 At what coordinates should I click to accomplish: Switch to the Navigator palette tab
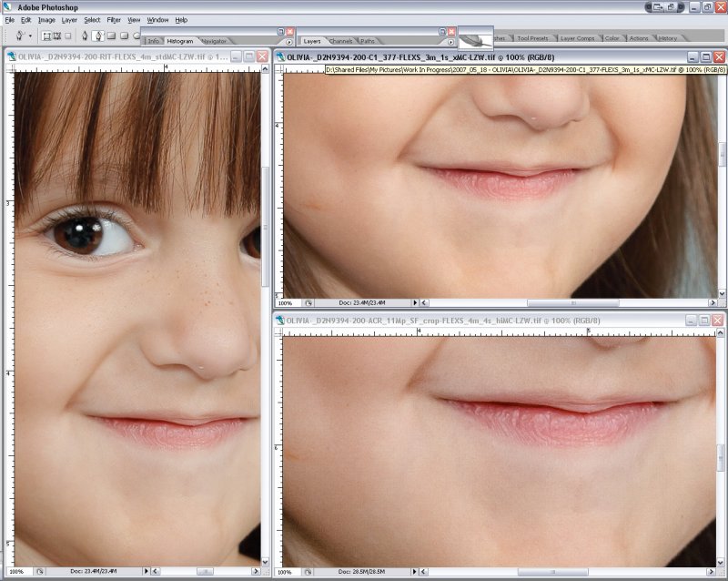click(214, 41)
